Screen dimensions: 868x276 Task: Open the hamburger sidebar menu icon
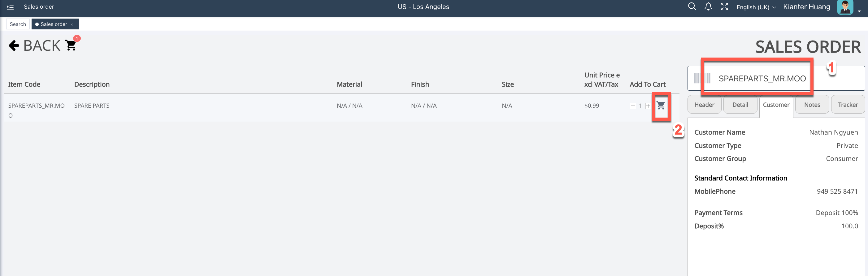coord(11,7)
